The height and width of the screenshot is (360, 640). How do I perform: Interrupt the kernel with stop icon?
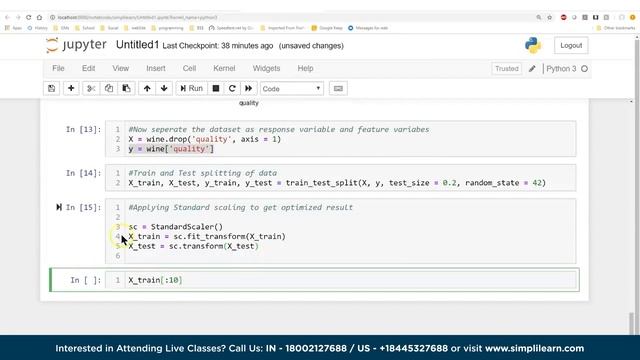216,89
